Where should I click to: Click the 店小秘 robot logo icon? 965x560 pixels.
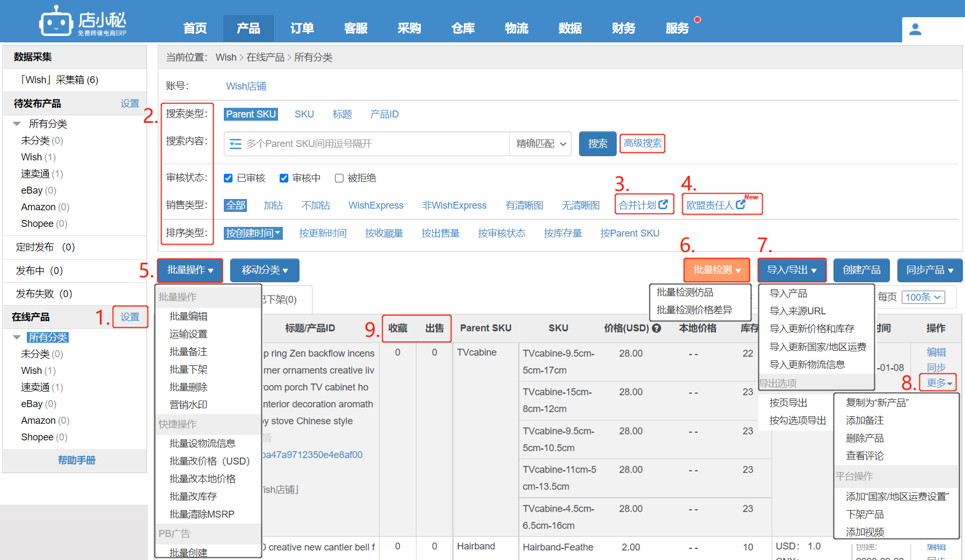(55, 21)
